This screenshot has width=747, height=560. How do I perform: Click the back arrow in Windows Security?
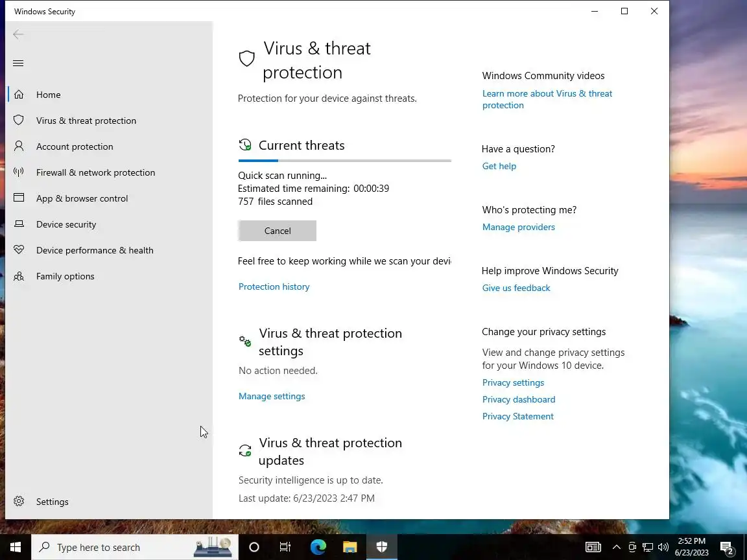[18, 34]
